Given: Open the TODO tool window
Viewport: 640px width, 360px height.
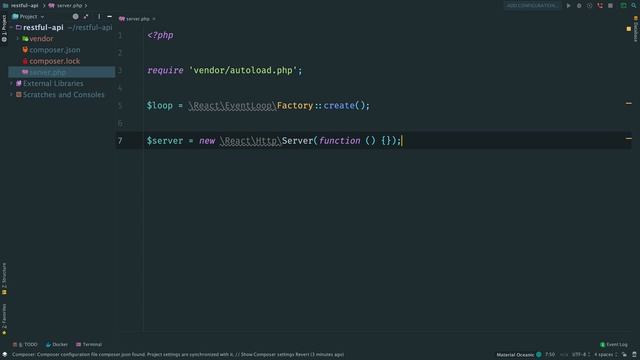Looking at the screenshot, I should [x=25, y=344].
